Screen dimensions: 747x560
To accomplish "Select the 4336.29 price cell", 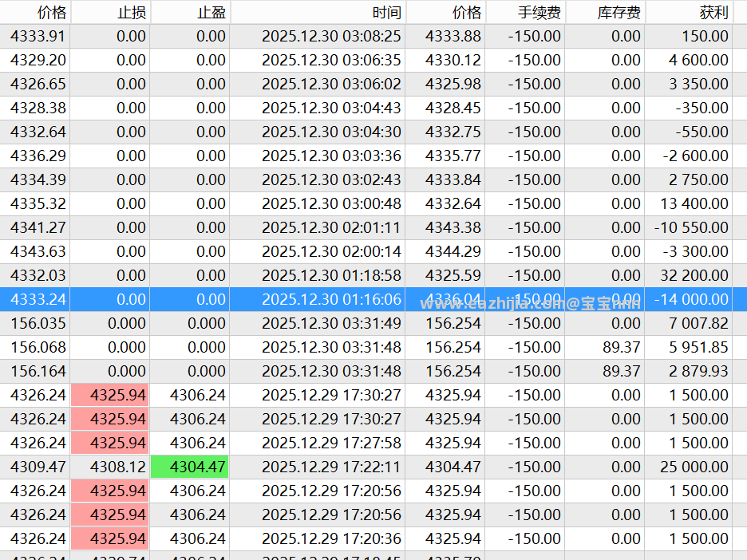I will 38,156.
